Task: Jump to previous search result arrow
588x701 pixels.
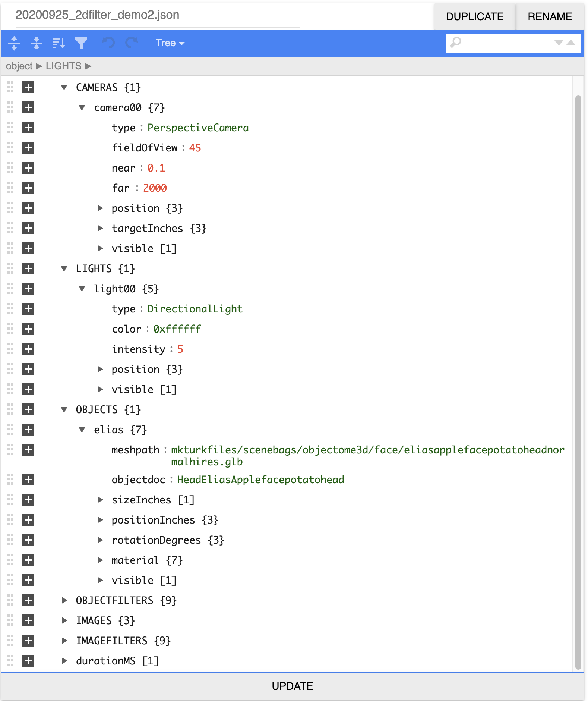Action: pyautogui.click(x=571, y=43)
